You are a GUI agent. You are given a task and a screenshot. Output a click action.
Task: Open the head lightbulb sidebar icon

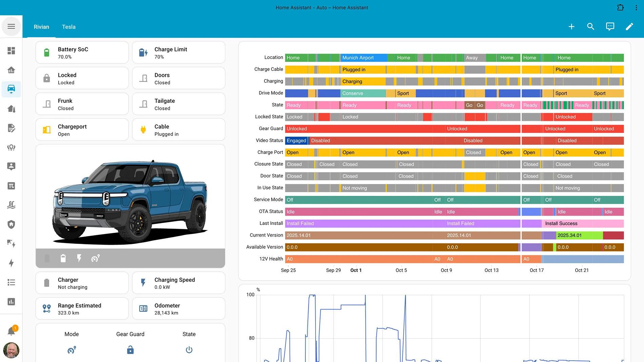coord(11,147)
